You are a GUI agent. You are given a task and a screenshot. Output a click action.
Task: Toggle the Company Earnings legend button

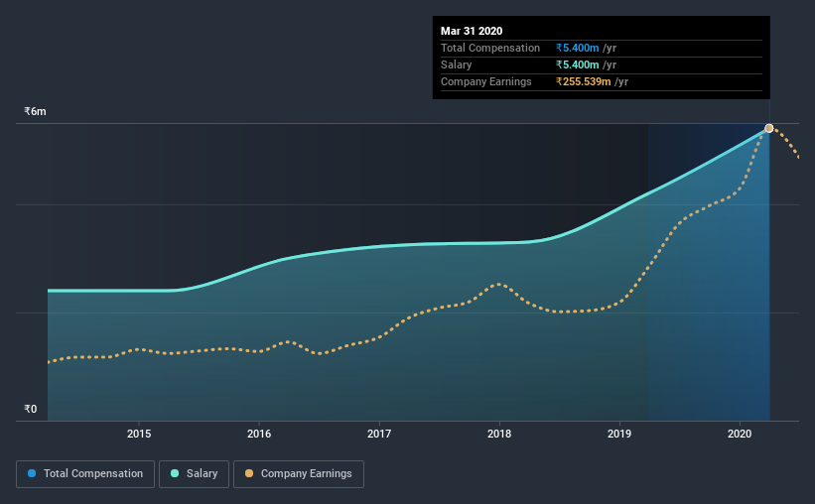[299, 474]
